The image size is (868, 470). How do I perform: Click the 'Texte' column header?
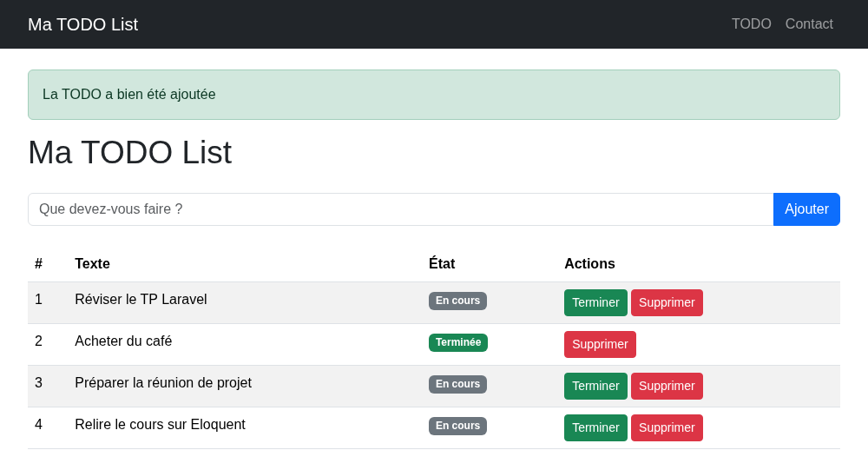tap(93, 264)
